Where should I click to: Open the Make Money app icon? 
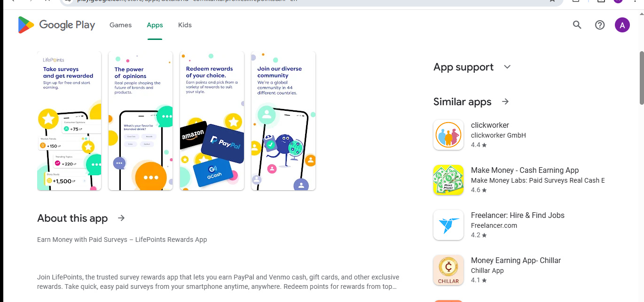point(448,180)
